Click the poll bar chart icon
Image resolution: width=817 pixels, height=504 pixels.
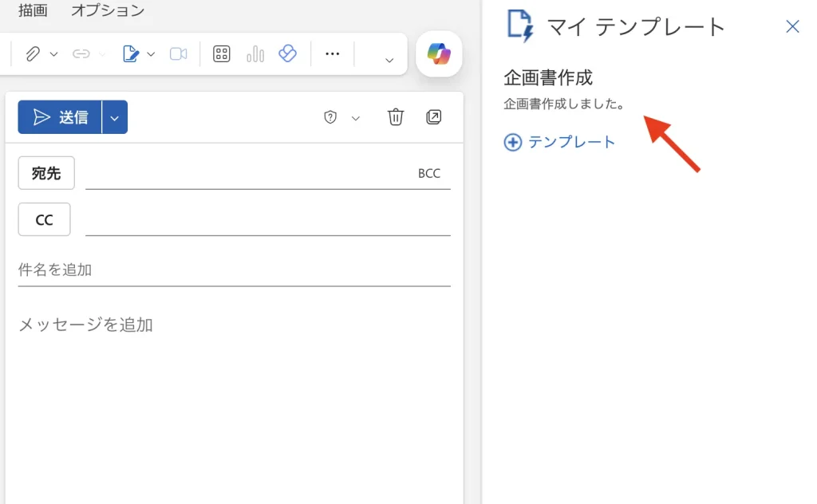pyautogui.click(x=255, y=54)
